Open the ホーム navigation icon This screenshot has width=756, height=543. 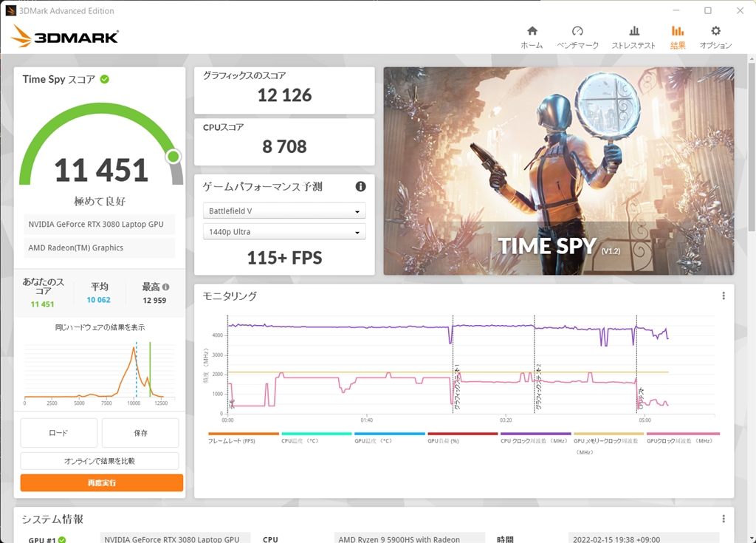point(532,35)
